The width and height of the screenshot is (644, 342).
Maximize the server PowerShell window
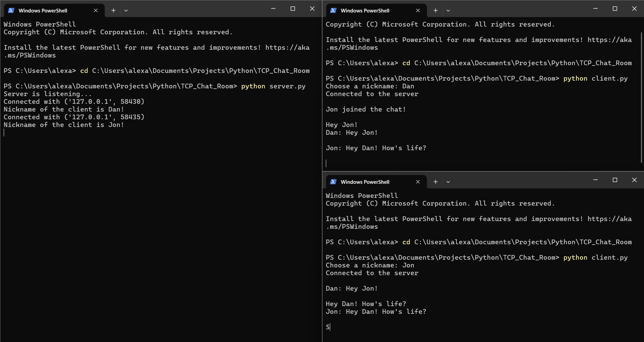point(293,9)
